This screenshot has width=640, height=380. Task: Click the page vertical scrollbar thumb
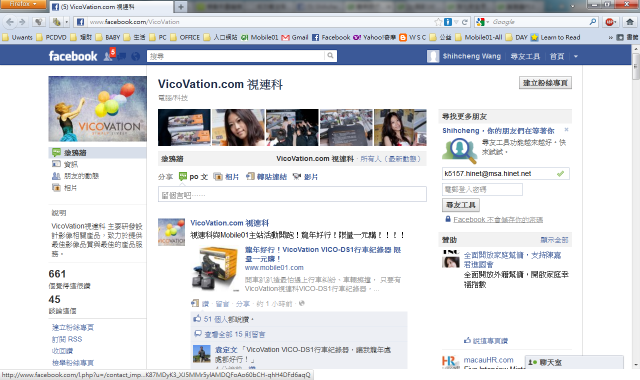coord(636,67)
